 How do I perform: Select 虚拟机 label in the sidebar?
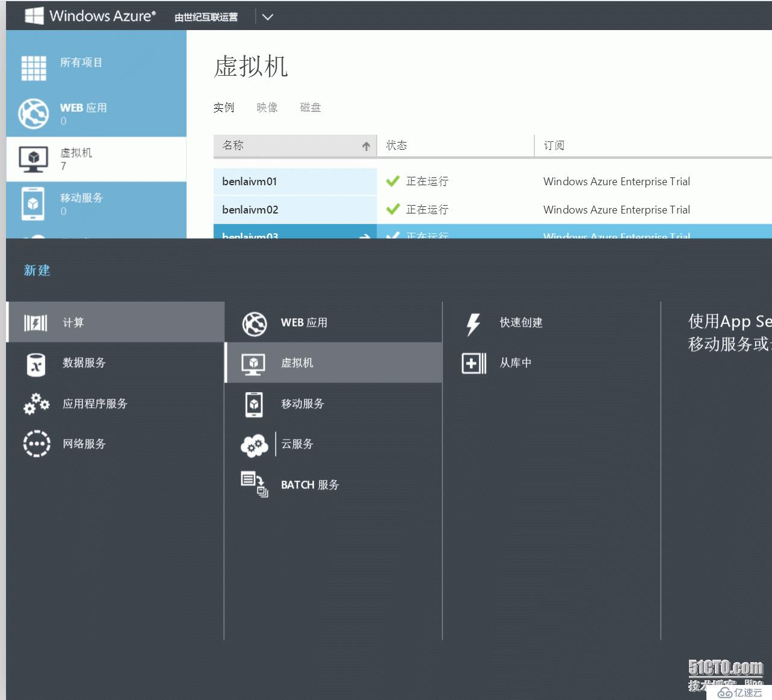pyautogui.click(x=76, y=153)
